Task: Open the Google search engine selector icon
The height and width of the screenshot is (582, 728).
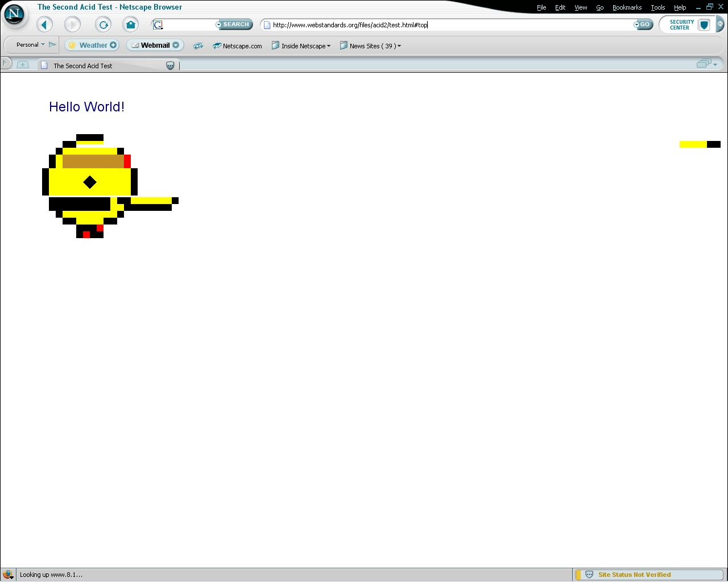Action: click(158, 24)
